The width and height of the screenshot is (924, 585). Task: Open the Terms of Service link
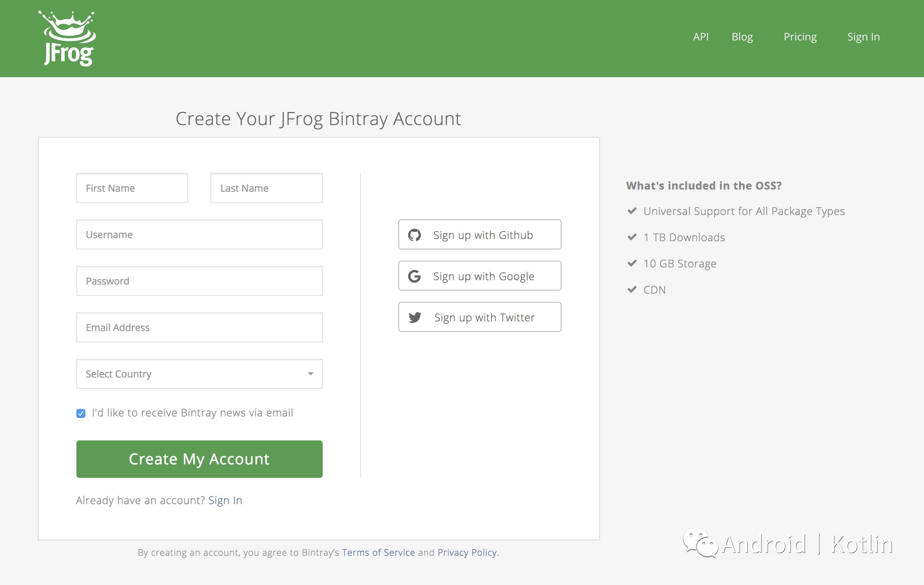[379, 552]
